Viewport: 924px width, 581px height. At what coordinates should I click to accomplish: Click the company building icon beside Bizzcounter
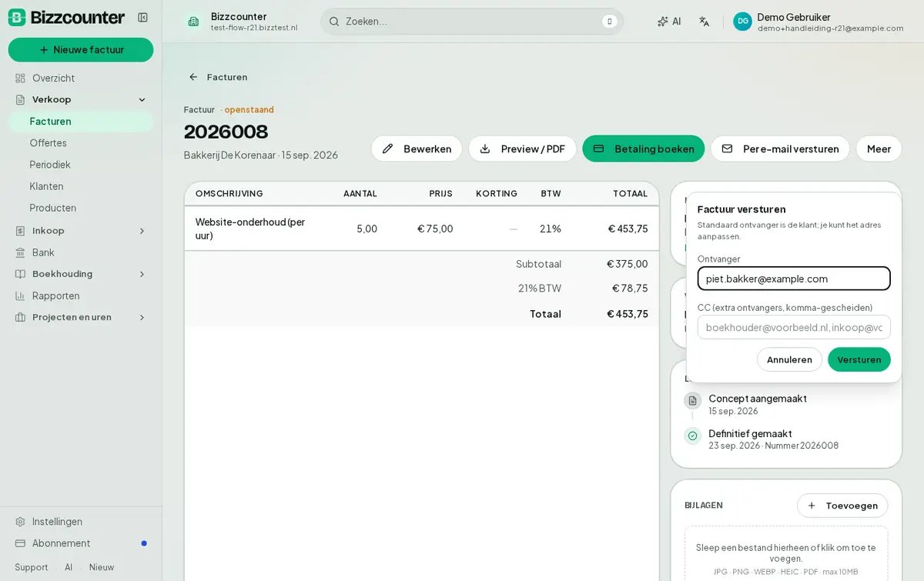pyautogui.click(x=193, y=22)
